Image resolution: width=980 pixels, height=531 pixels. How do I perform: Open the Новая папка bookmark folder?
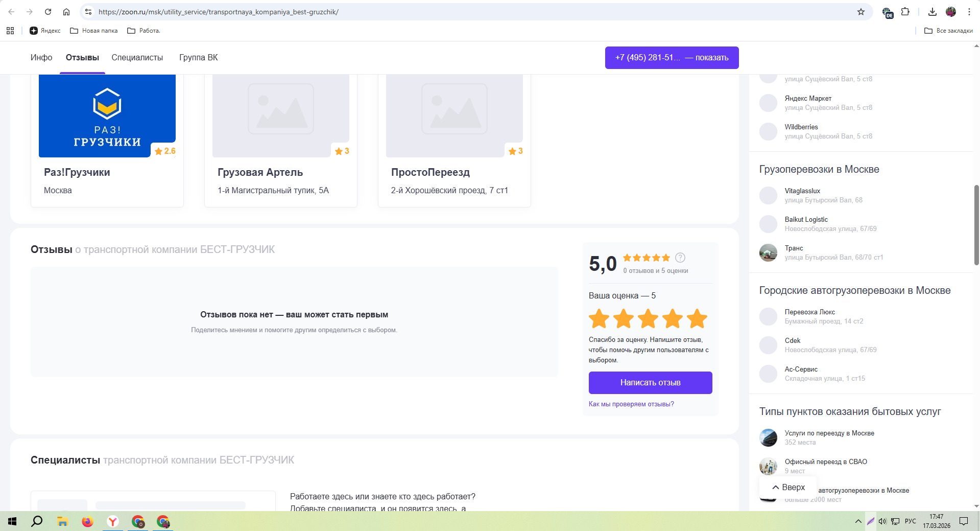point(94,31)
